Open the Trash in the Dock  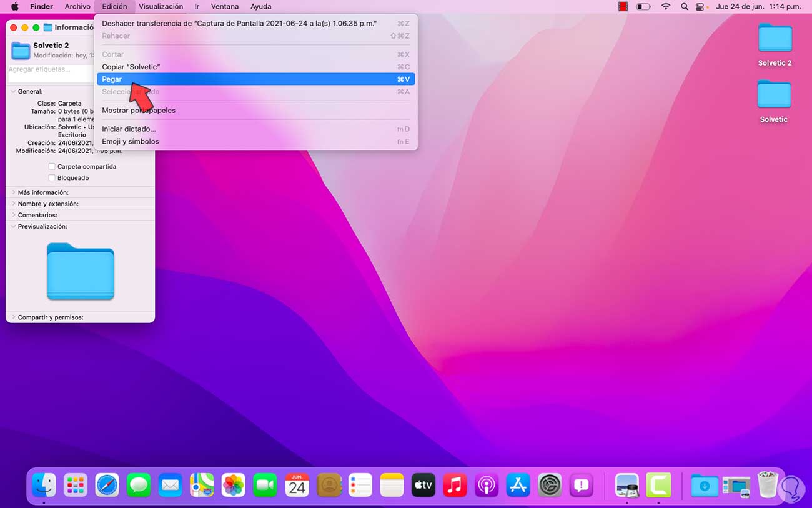768,485
